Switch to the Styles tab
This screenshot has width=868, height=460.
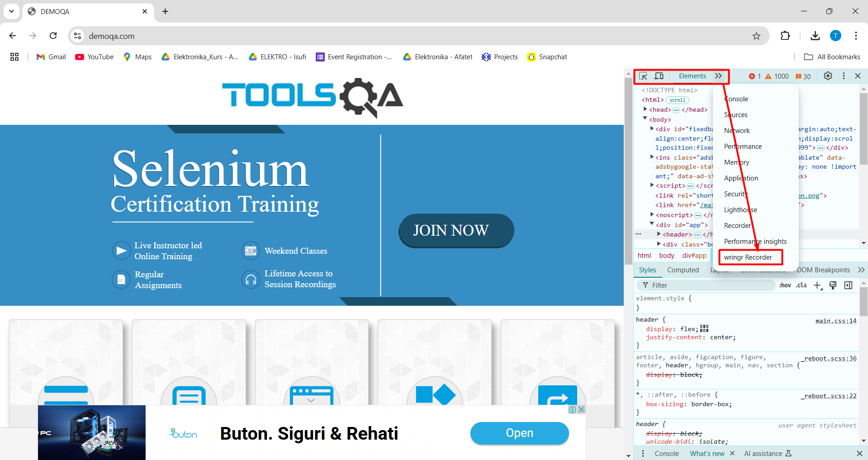click(x=647, y=270)
